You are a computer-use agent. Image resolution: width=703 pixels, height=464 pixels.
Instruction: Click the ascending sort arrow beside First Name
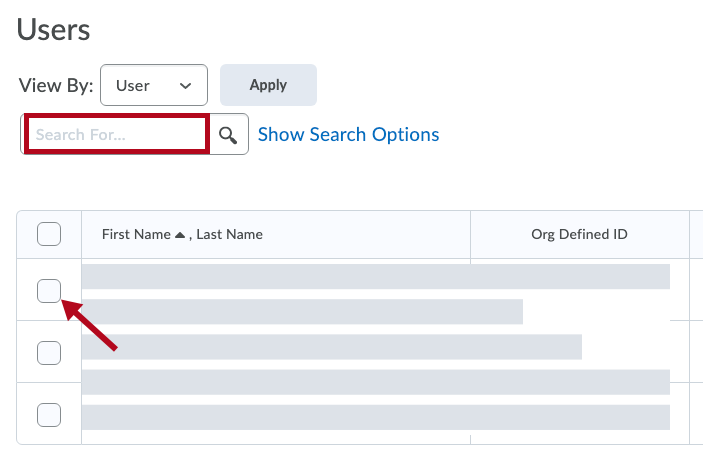point(180,235)
